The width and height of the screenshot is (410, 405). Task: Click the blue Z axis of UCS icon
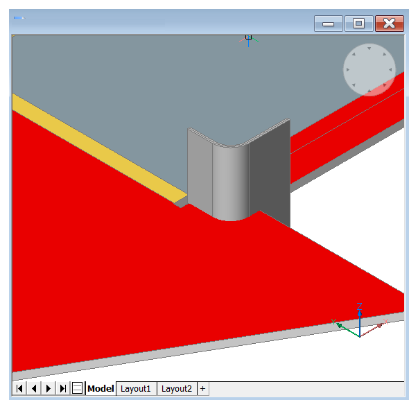360,319
